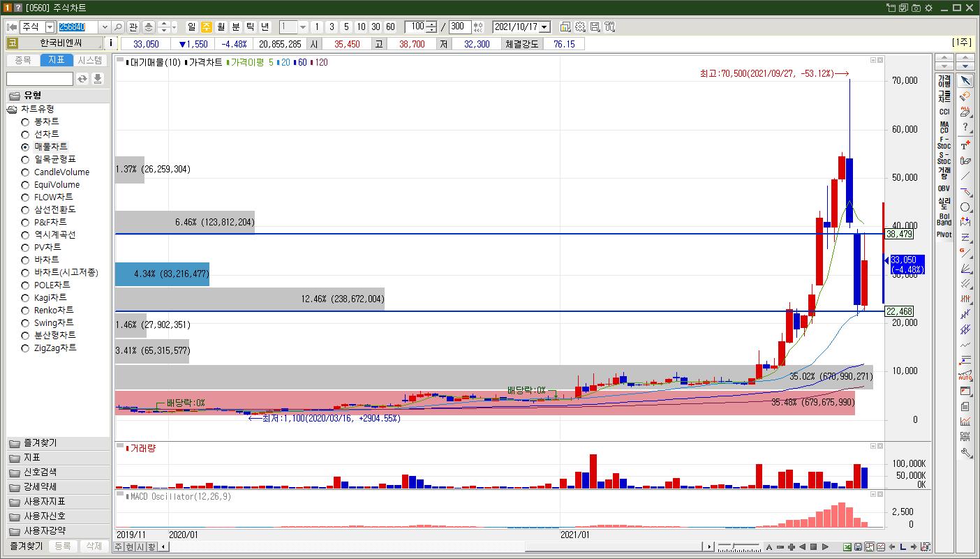
Task: Click the horizontal scrollbar right arrow
Action: pyautogui.click(x=710, y=546)
